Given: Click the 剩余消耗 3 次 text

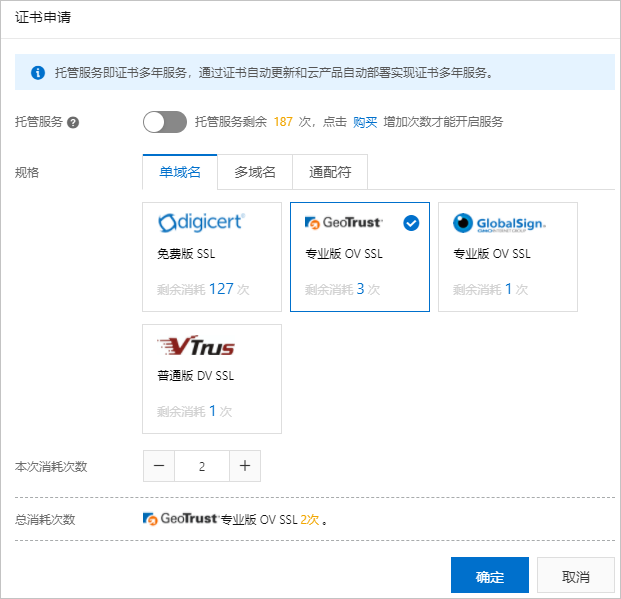Looking at the screenshot, I should point(342,289).
